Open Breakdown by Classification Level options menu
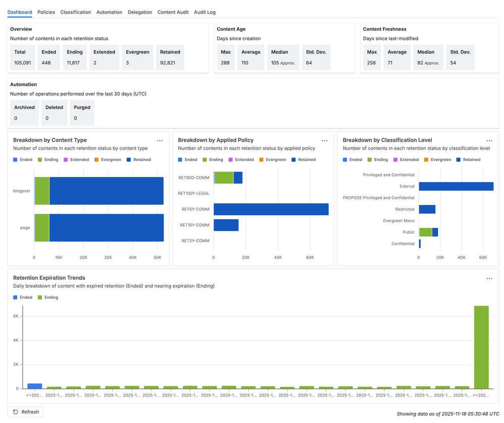The height and width of the screenshot is (423, 504). 489,141
